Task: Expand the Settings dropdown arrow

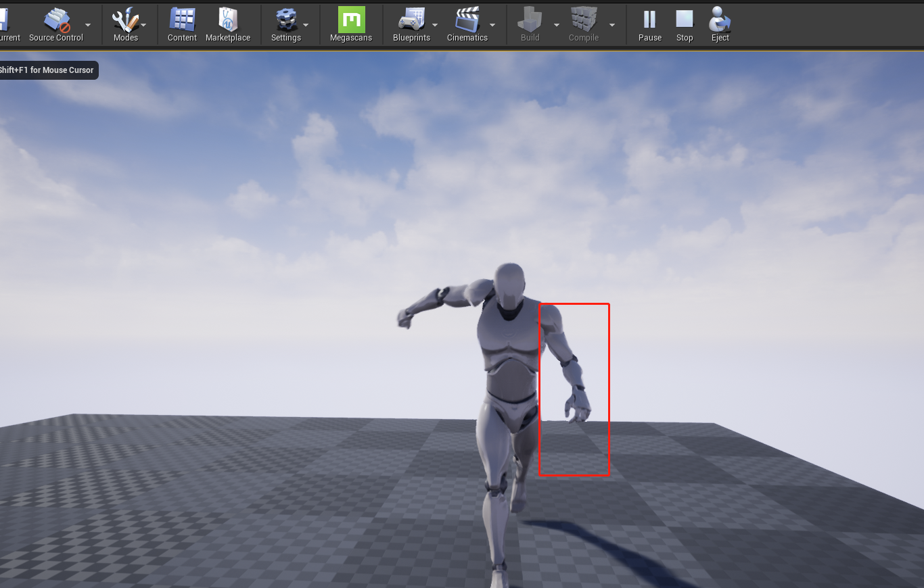Action: tap(306, 24)
